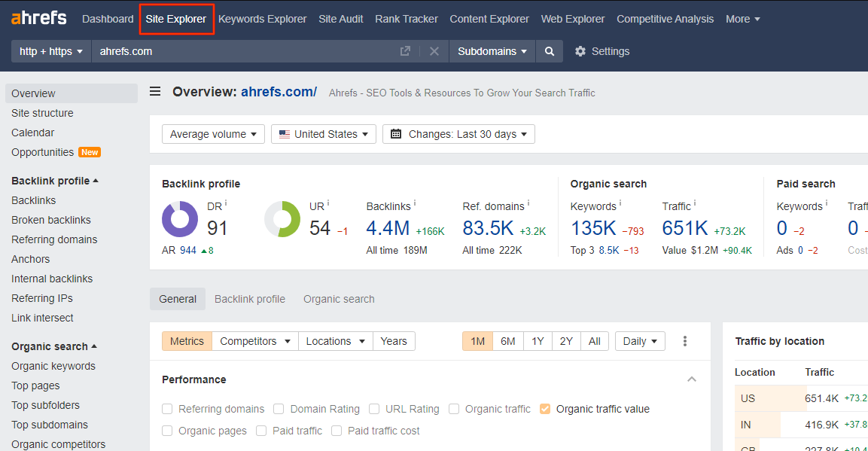The image size is (868, 451).
Task: Open Referring domains sidebar link
Action: (54, 239)
